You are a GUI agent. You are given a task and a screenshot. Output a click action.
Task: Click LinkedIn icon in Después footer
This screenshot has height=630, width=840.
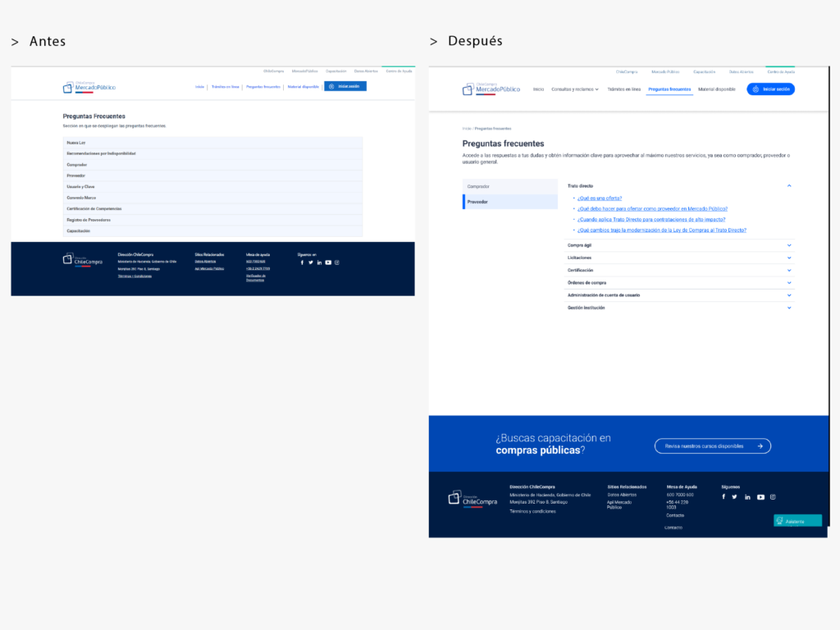pos(747,497)
